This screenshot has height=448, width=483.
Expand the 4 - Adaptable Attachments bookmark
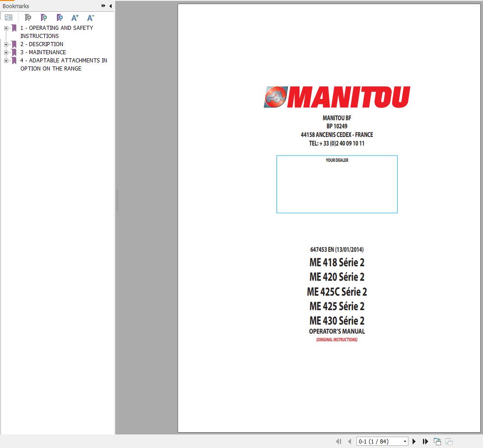point(6,61)
